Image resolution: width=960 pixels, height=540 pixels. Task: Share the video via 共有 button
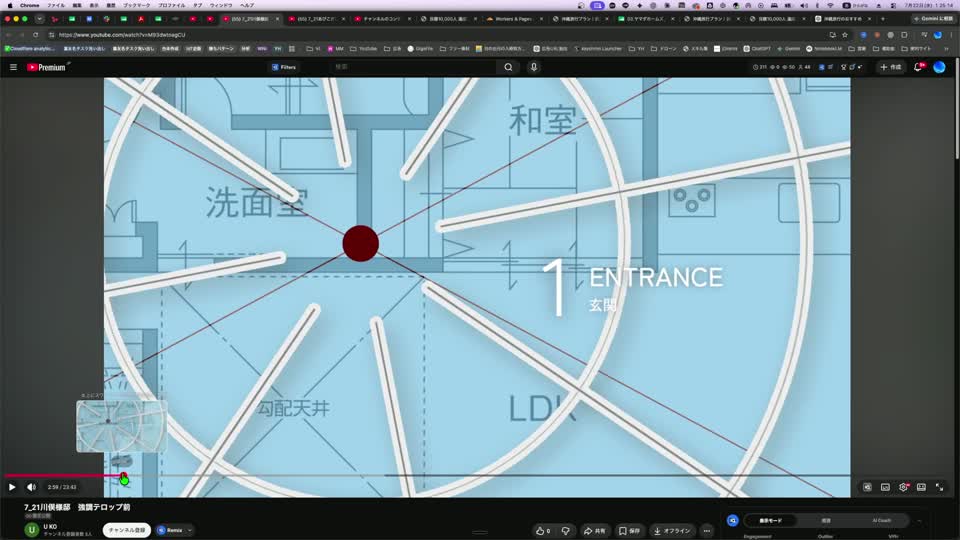[594, 531]
